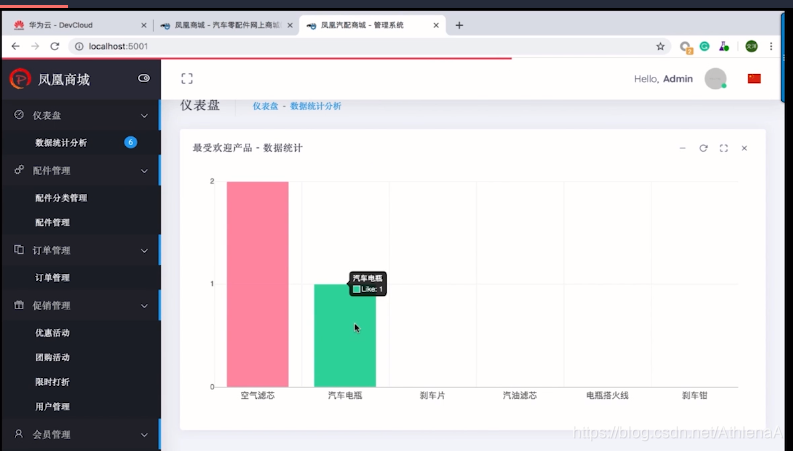
Task: Click the 汽油滤芯 axis label
Action: (x=519, y=395)
